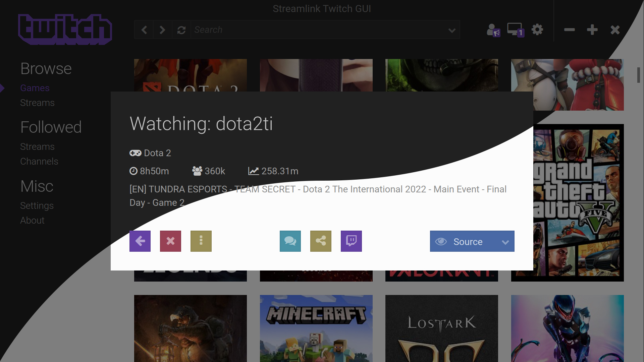This screenshot has width=644, height=362.
Task: Select the Dota 2 game thumbnail
Action: (x=190, y=75)
